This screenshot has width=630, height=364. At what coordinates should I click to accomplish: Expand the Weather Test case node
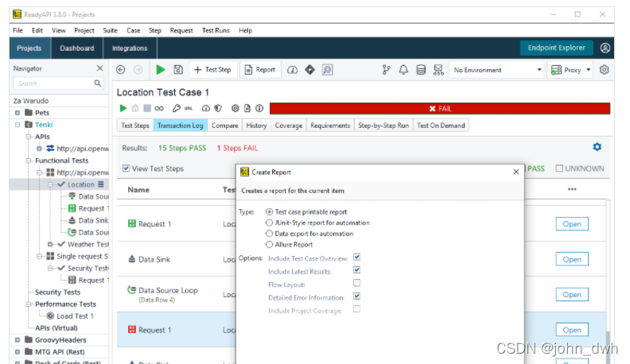point(50,244)
